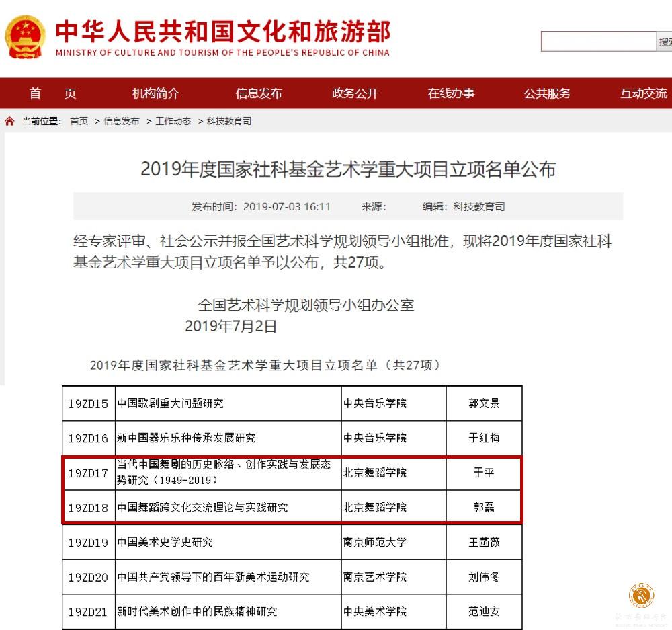This screenshot has width=672, height=630.
Task: Click project title 当代中国舞剧的历史脉络
Action: (224, 472)
